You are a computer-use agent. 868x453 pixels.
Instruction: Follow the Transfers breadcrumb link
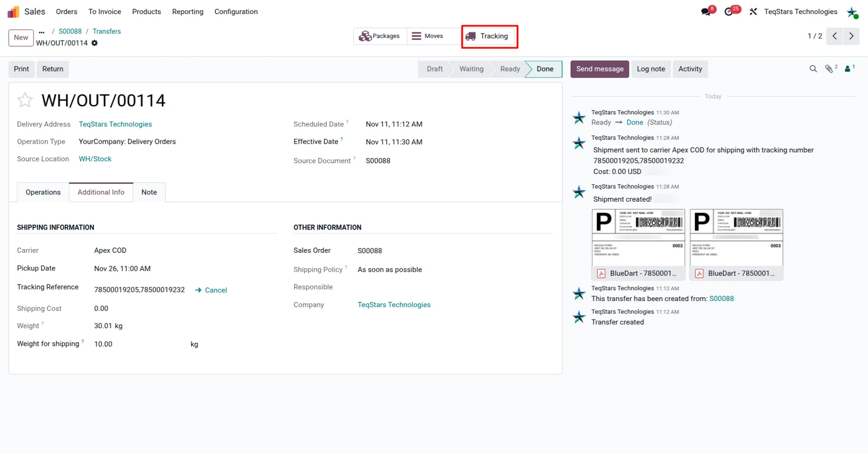click(106, 31)
